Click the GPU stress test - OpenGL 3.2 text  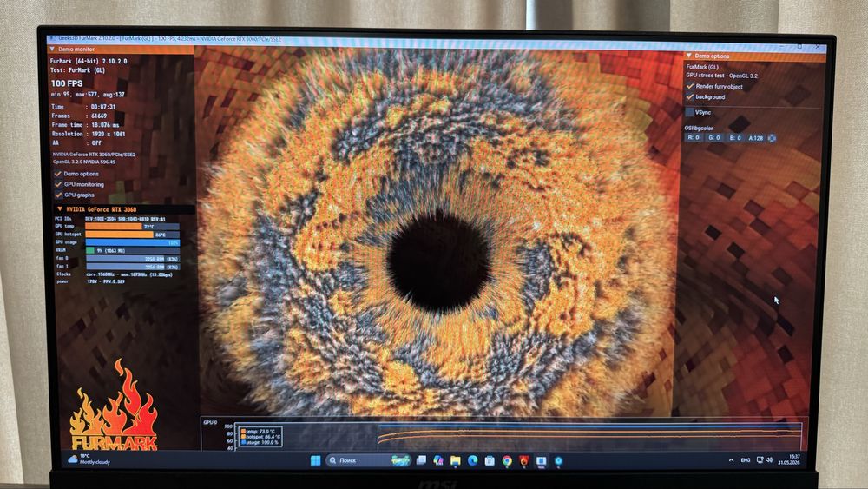click(722, 76)
